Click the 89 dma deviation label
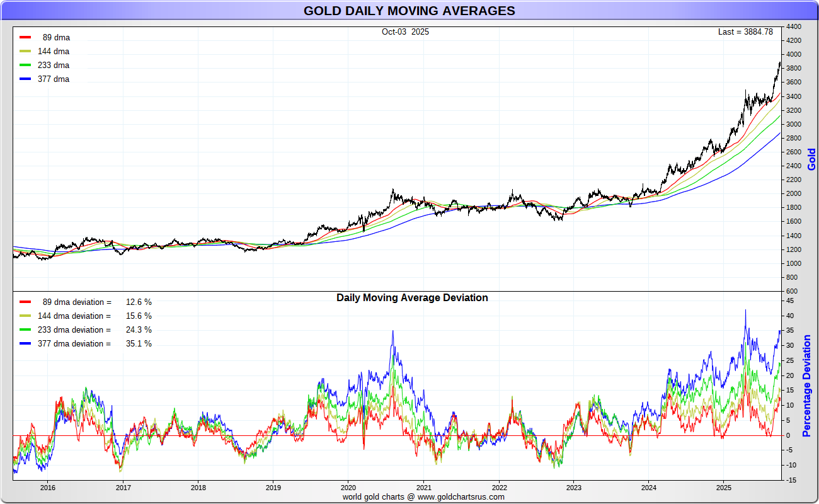 (77, 302)
